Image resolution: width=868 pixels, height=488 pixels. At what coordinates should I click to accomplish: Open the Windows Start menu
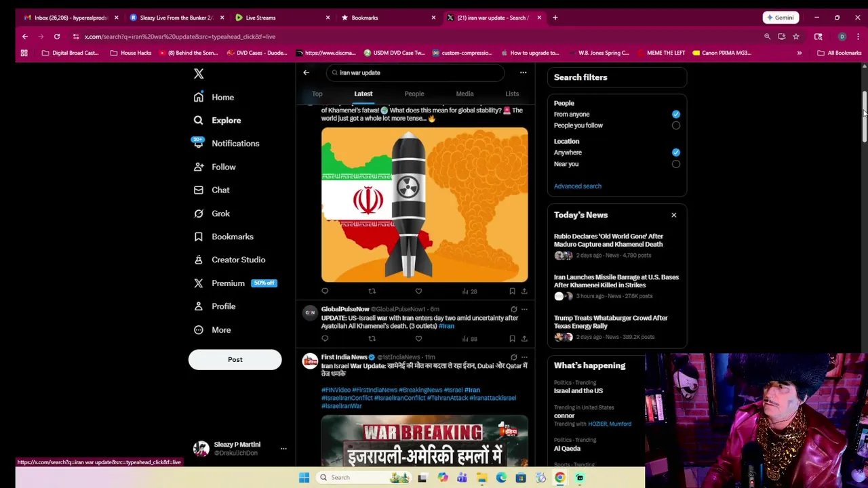point(304,477)
